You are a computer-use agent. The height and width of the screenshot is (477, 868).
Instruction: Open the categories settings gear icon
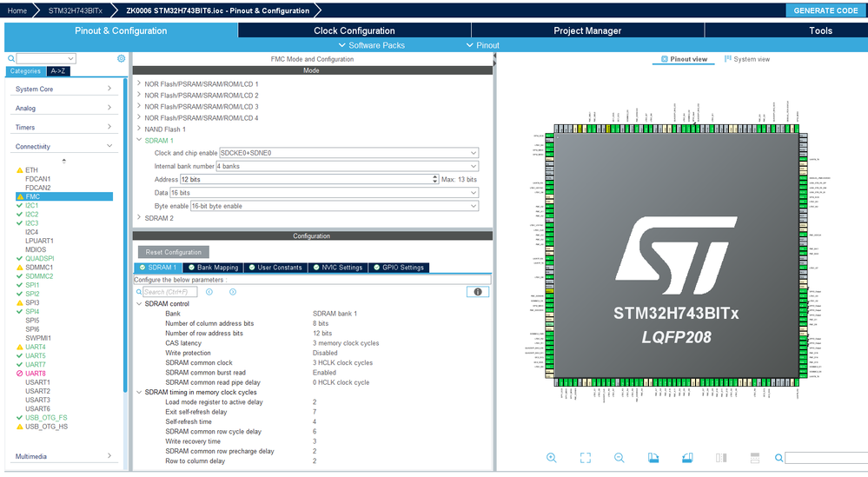[x=122, y=59]
